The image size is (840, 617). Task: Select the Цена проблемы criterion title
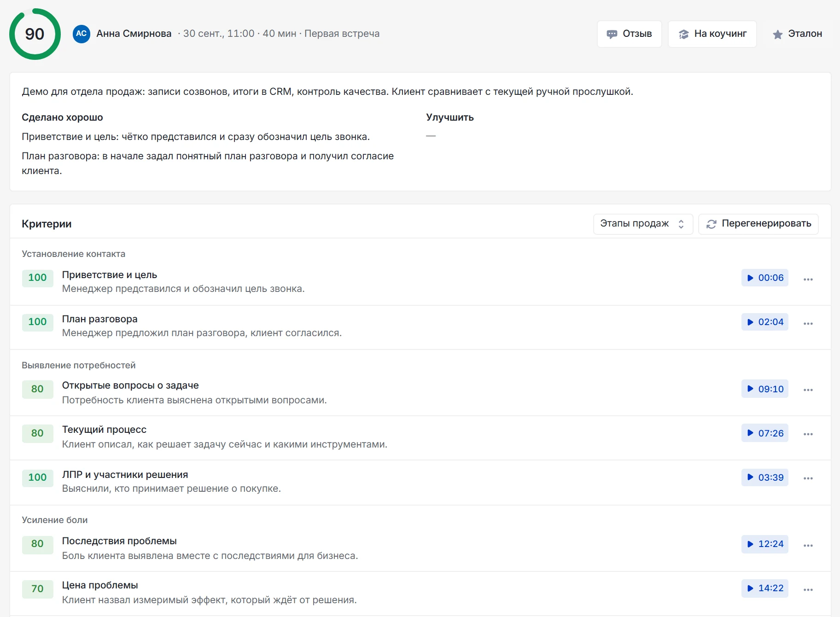point(100,585)
